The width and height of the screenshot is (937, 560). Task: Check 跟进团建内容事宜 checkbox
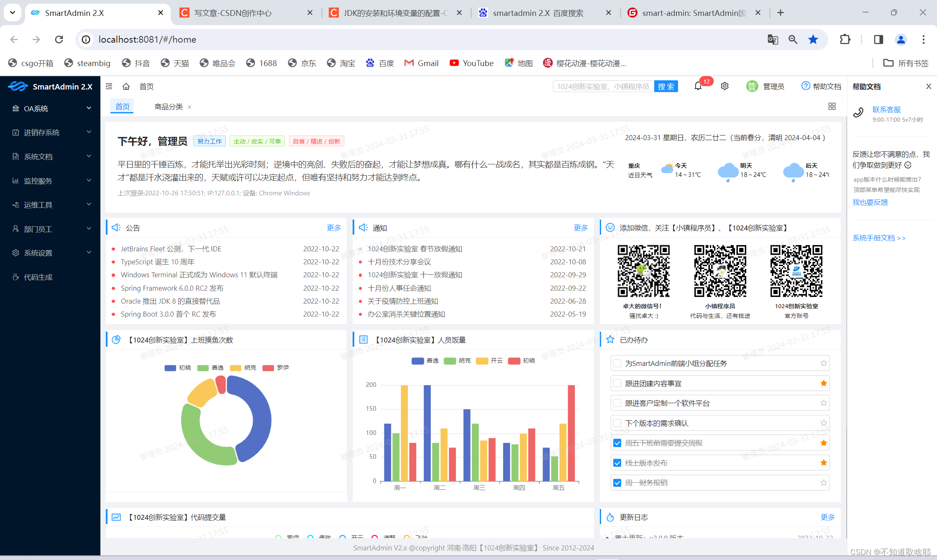click(x=617, y=383)
